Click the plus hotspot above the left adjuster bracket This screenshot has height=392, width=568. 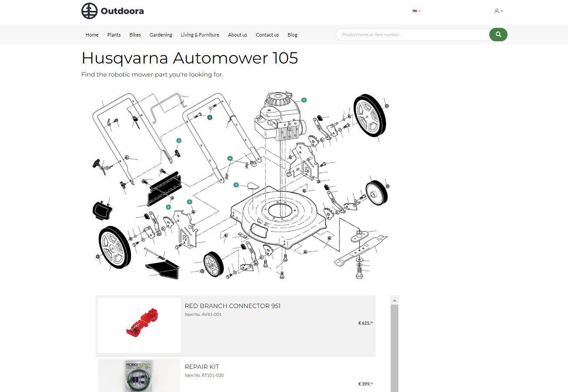[189, 202]
